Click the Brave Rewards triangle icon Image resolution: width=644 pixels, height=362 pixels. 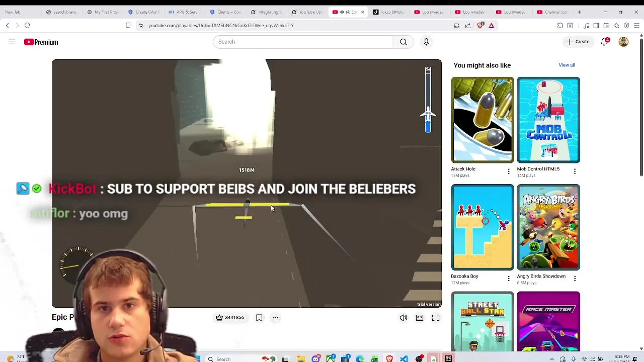pyautogui.click(x=492, y=25)
